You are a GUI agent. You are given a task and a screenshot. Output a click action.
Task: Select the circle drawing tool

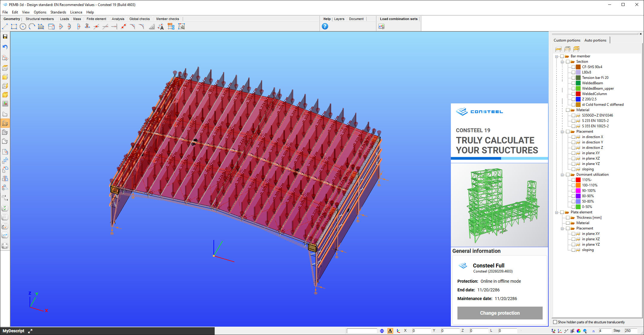click(x=23, y=26)
